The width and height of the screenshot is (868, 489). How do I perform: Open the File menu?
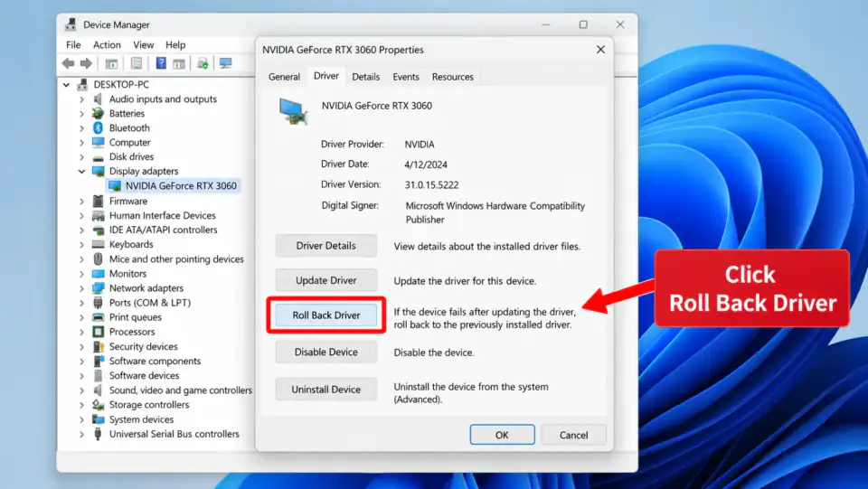click(x=73, y=45)
